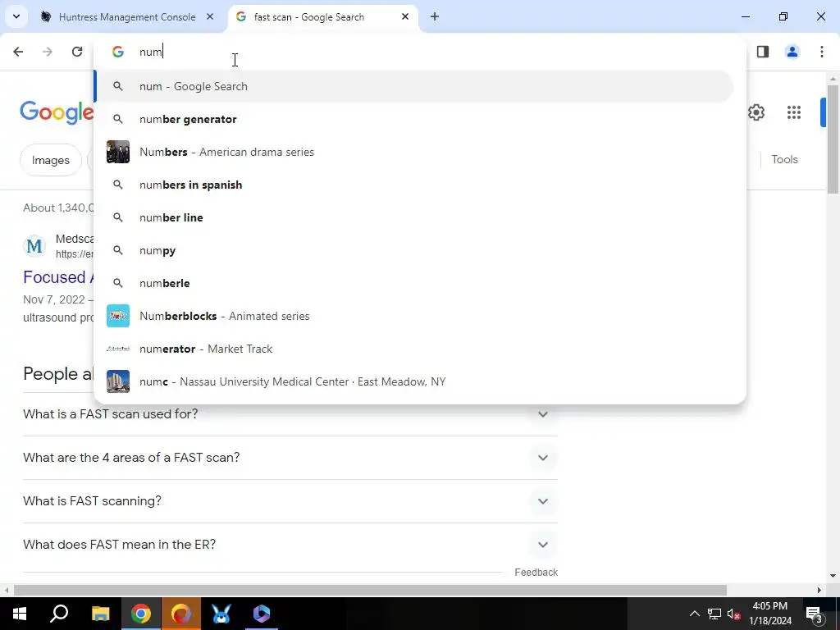Show hidden system tray icons
The width and height of the screenshot is (840, 630).
(x=694, y=614)
